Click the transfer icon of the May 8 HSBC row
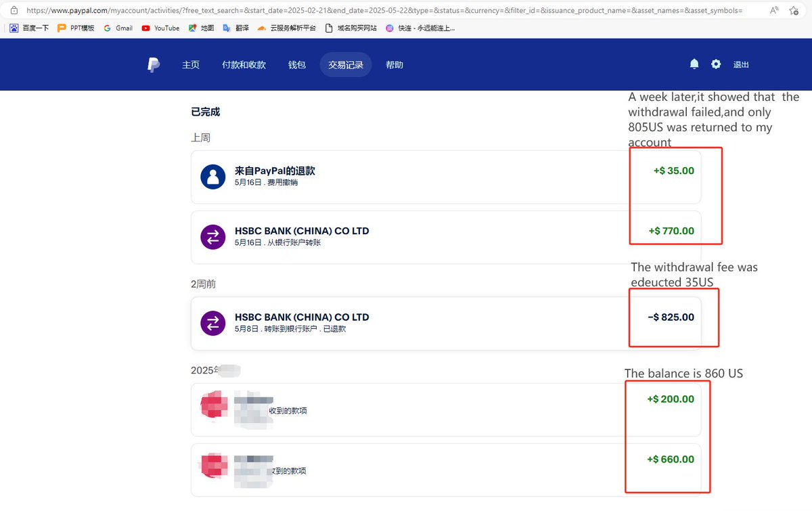This screenshot has width=812, height=511. click(213, 323)
